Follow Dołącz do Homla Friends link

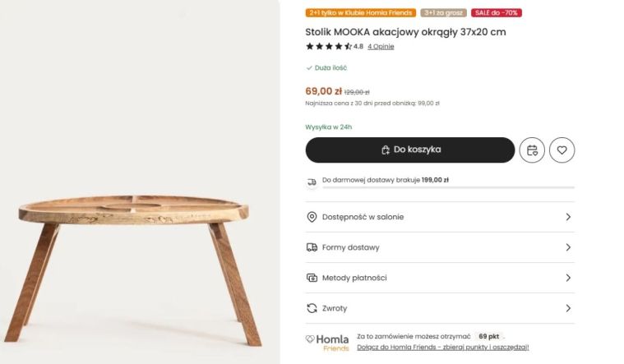pyautogui.click(x=443, y=348)
